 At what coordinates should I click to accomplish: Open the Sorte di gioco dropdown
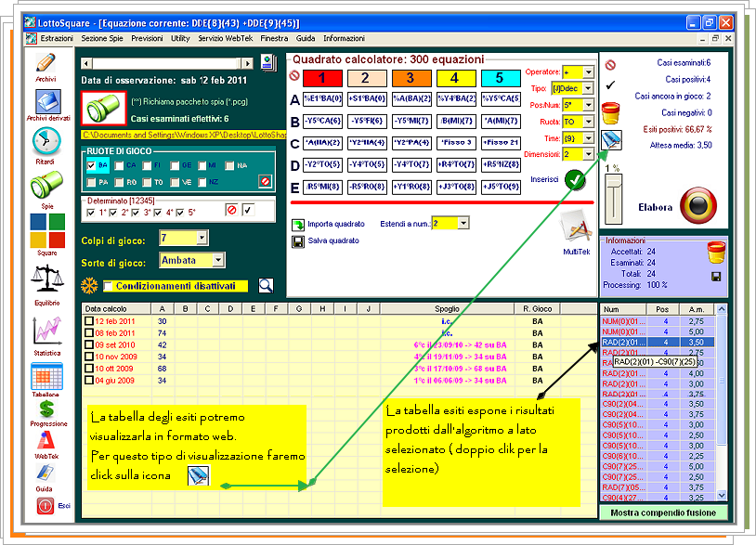(218, 260)
